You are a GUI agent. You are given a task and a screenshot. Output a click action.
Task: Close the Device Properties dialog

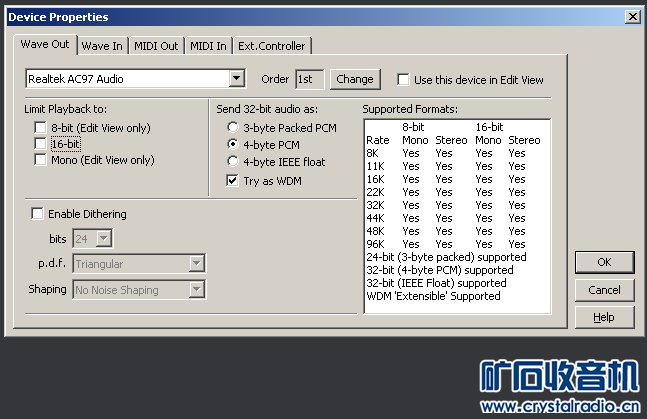tap(632, 17)
